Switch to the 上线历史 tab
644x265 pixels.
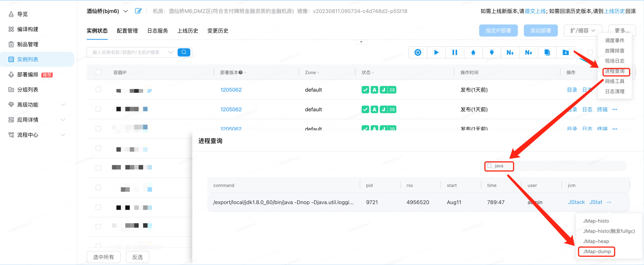(188, 31)
